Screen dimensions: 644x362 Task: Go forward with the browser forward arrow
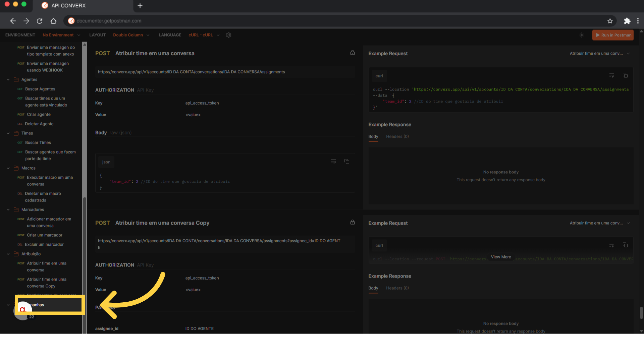coord(26,21)
